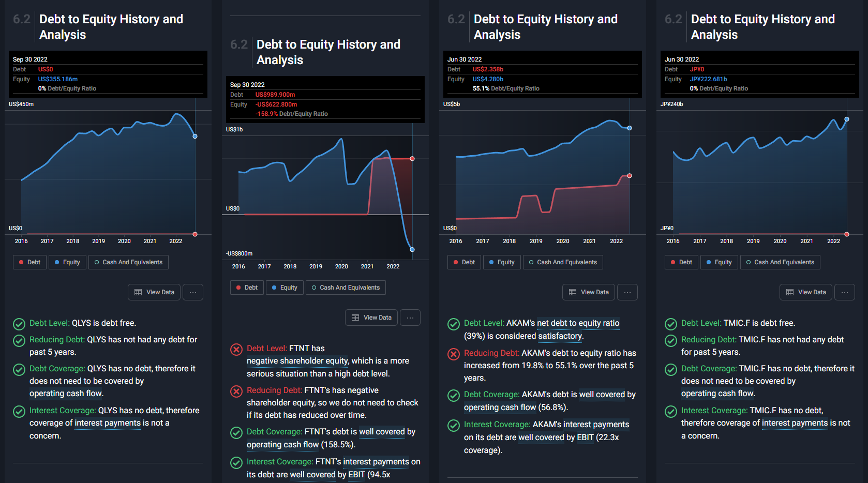Click AKAM red debt end point marker
The width and height of the screenshot is (868, 483).
pos(630,176)
